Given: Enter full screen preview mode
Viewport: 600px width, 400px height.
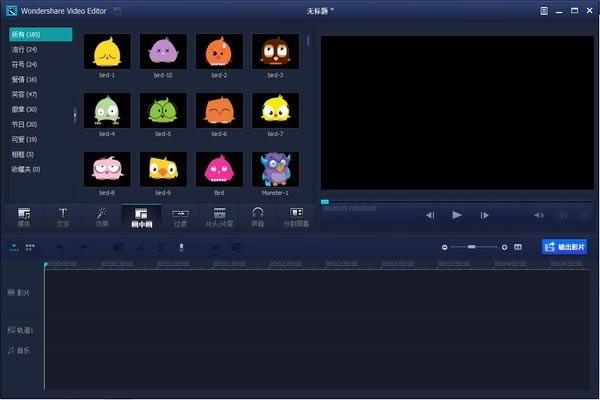Looking at the screenshot, I should click(584, 216).
